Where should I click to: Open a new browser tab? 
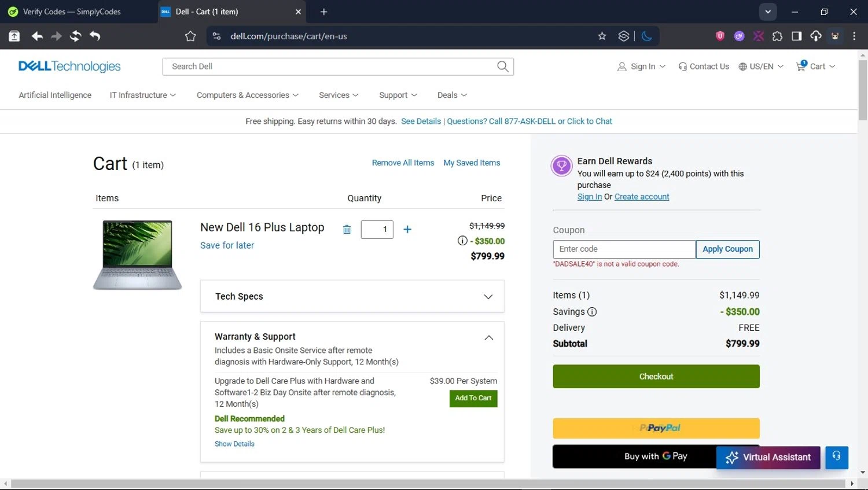[323, 12]
